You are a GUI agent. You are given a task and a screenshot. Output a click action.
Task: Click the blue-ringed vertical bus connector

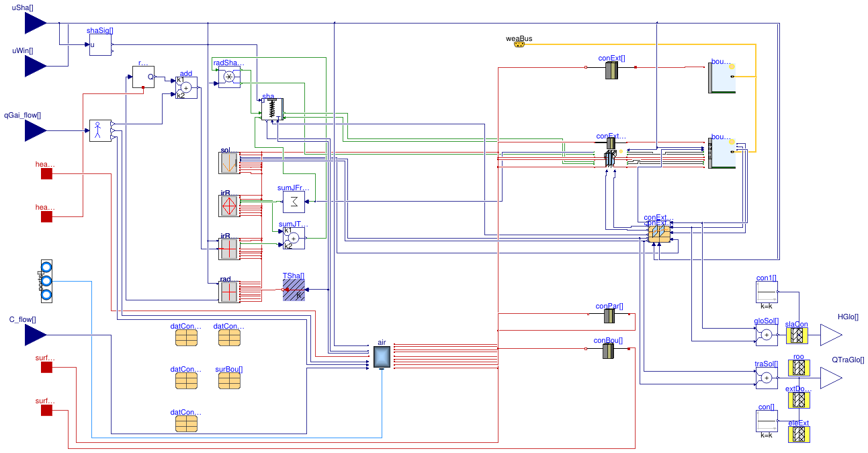coord(46,281)
